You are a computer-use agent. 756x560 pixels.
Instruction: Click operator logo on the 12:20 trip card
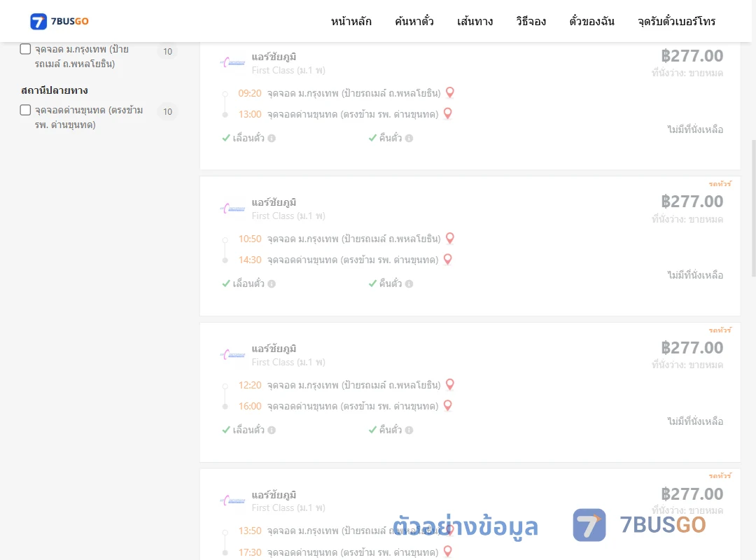tap(232, 354)
